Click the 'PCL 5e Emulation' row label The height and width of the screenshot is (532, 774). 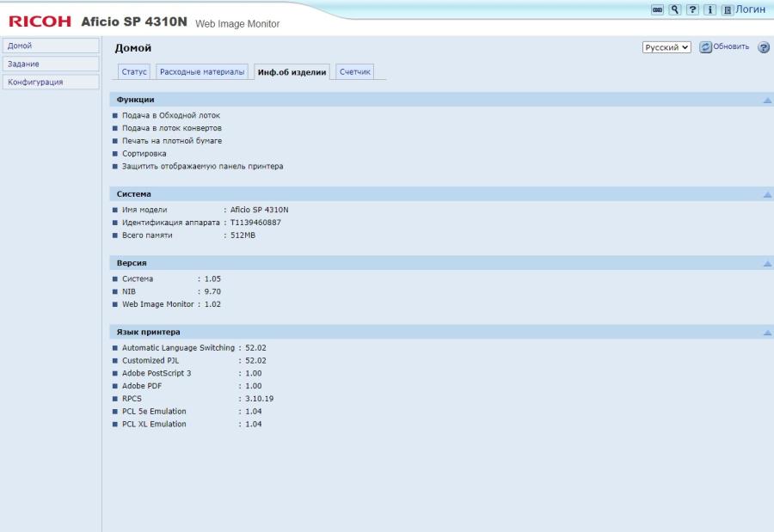pyautogui.click(x=154, y=412)
